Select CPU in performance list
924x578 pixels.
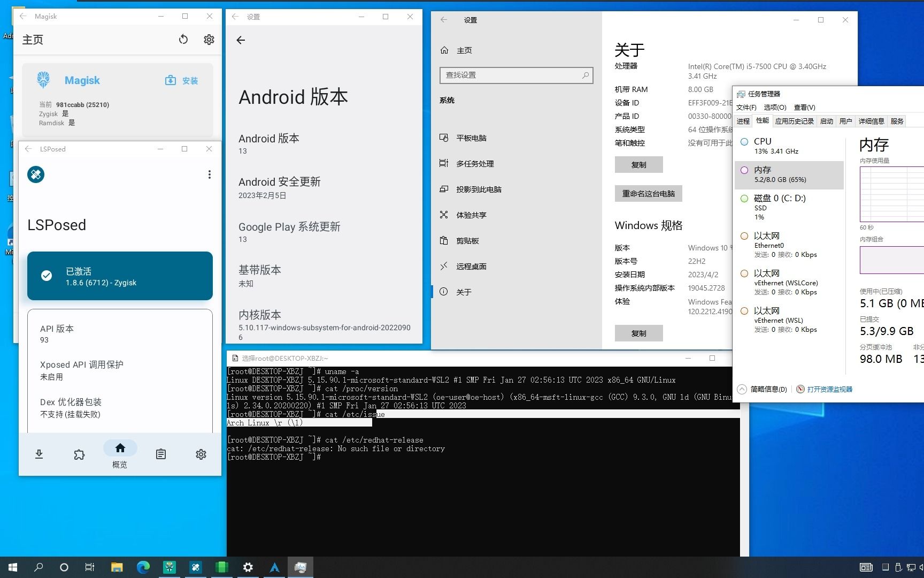789,146
